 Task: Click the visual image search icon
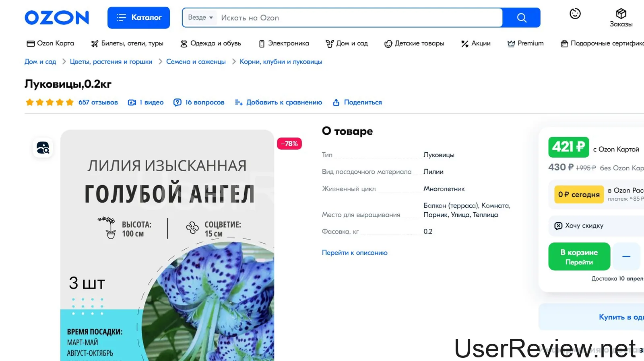click(43, 148)
